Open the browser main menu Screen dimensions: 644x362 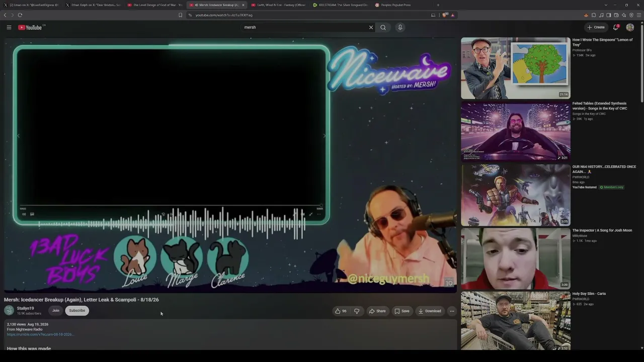[x=639, y=15]
